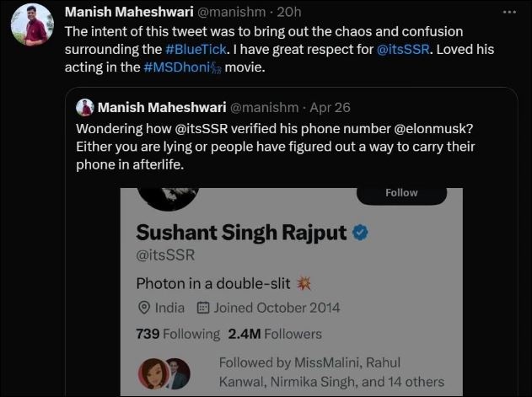Click the calendar icon beside Joined October 2014
This screenshot has width=532, height=397.
pos(202,308)
